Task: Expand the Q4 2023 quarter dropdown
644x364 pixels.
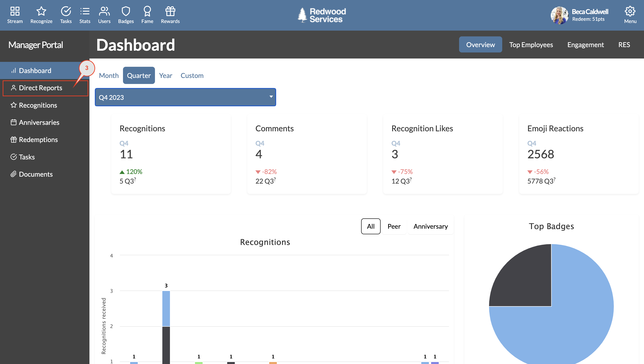Action: click(x=185, y=97)
